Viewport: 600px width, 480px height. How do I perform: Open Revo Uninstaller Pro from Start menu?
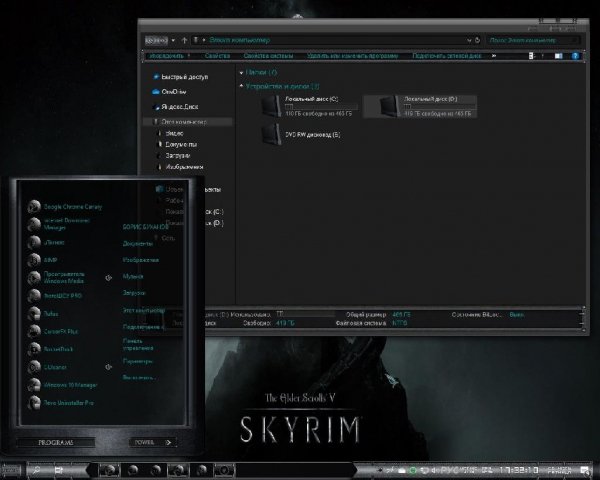[60, 403]
